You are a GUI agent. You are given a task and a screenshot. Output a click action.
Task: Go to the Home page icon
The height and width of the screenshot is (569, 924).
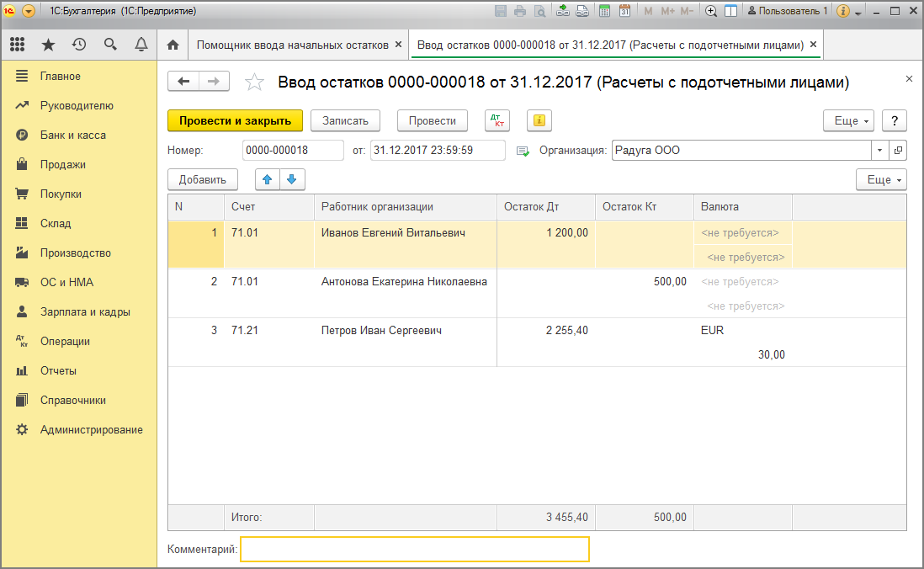(x=173, y=45)
